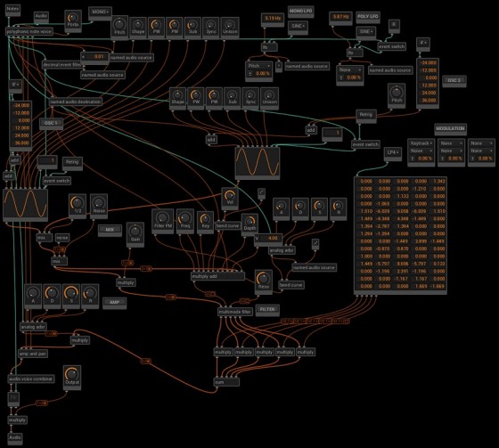
Task: Open the Keytrack modulation source dropdown
Action: (x=421, y=143)
